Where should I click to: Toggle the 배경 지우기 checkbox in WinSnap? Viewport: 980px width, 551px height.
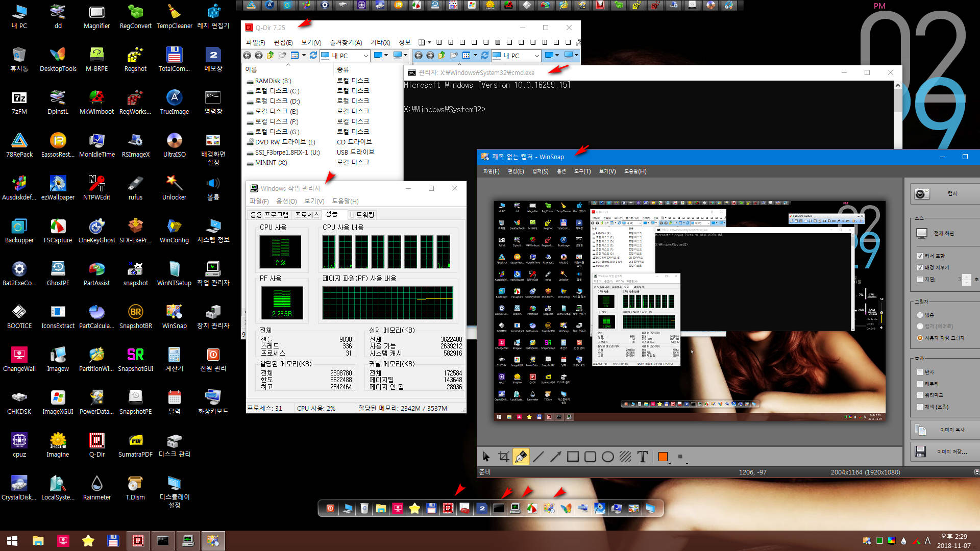pos(920,268)
